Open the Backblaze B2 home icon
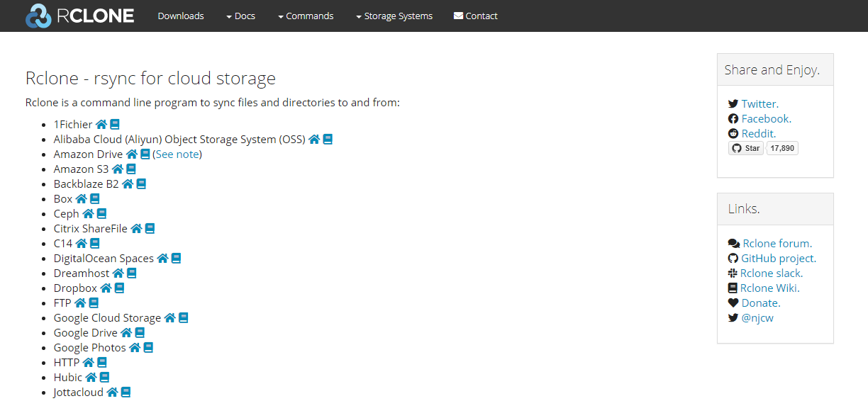Image resolution: width=868 pixels, height=401 pixels. tap(128, 184)
